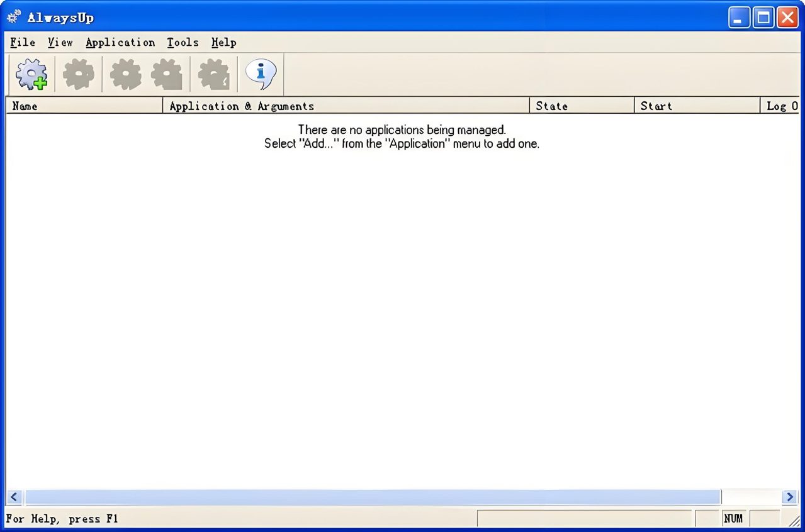Viewport: 805px width, 532px height.
Task: Click the horizontal scrollbar right arrow
Action: click(790, 497)
